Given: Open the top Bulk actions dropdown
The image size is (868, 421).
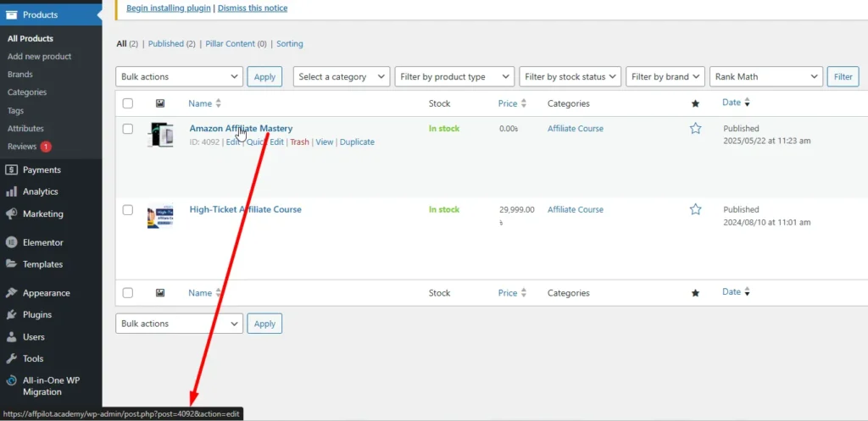Looking at the screenshot, I should click(x=180, y=77).
